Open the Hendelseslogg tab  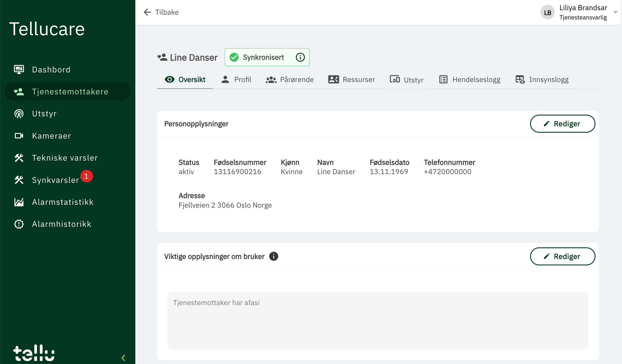pos(469,80)
